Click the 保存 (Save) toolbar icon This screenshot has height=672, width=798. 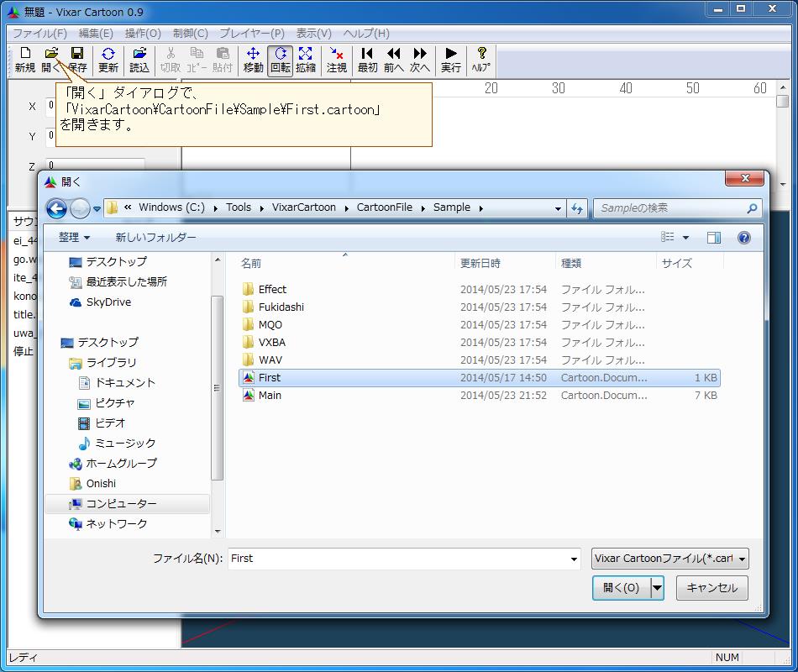(77, 60)
